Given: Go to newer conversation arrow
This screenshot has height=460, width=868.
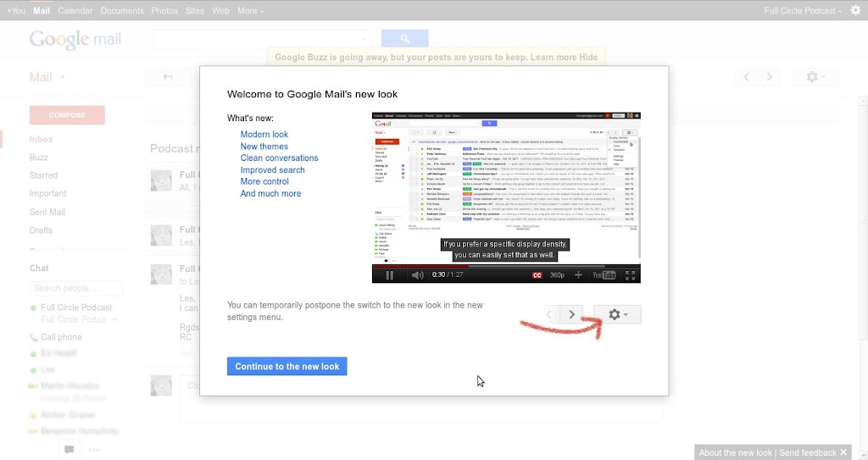Looking at the screenshot, I should 746,77.
